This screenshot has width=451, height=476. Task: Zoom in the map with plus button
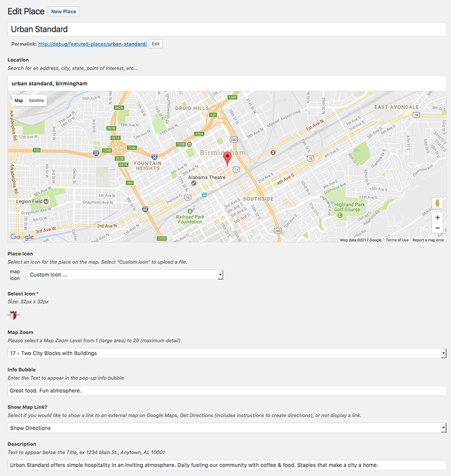pyautogui.click(x=438, y=217)
